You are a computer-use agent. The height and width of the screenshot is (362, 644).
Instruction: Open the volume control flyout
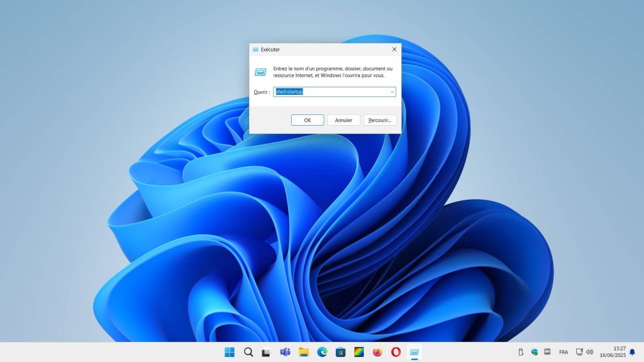(x=589, y=353)
